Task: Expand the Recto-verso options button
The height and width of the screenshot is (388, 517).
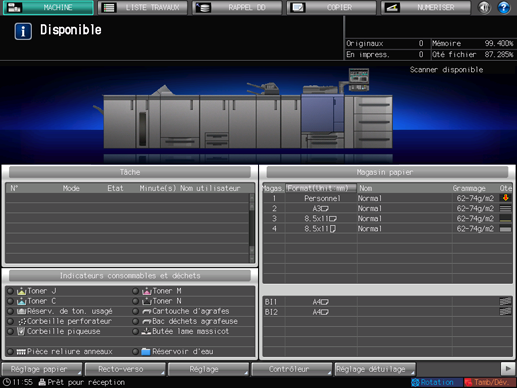Action: click(125, 369)
